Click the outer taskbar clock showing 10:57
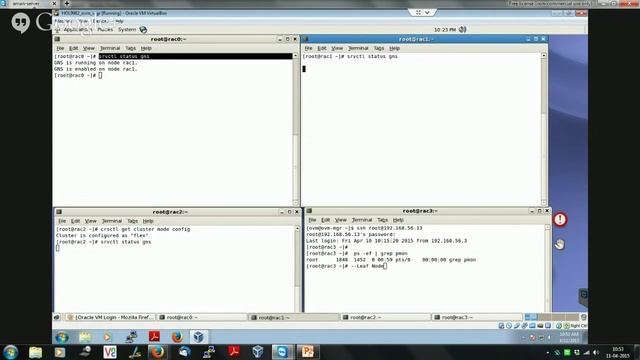The height and width of the screenshot is (360, 640). click(618, 352)
